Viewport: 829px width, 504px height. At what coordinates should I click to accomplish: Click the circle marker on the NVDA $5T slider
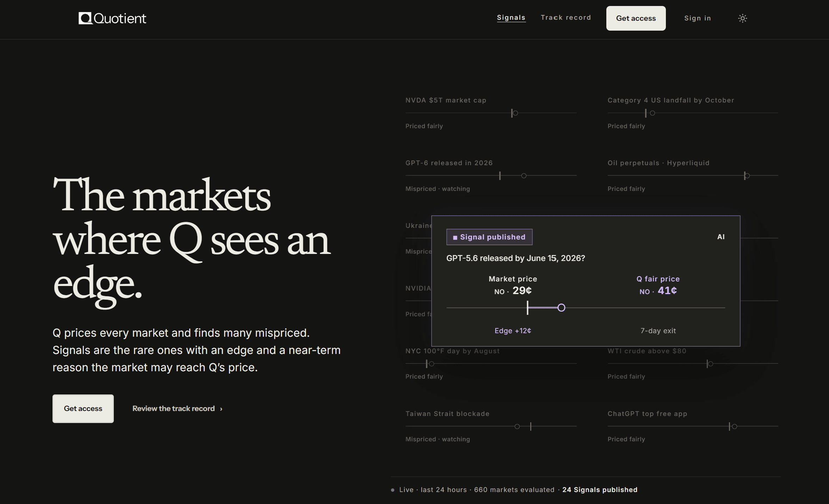click(x=515, y=113)
